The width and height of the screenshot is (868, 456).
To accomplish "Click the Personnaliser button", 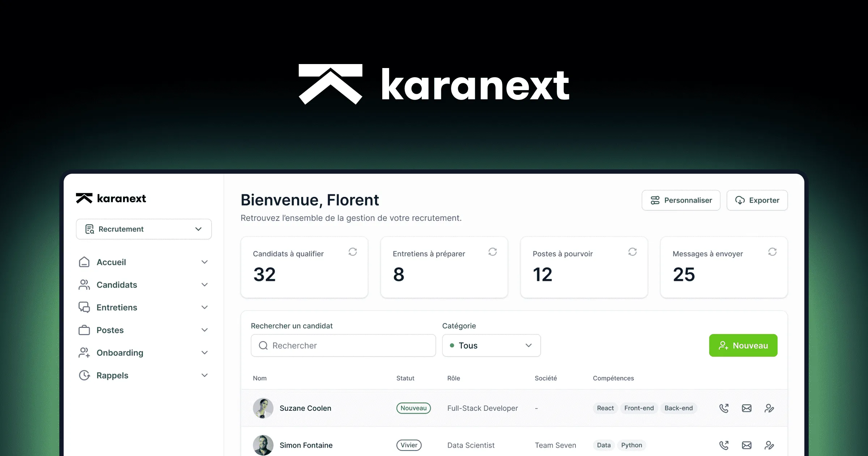I will (681, 200).
